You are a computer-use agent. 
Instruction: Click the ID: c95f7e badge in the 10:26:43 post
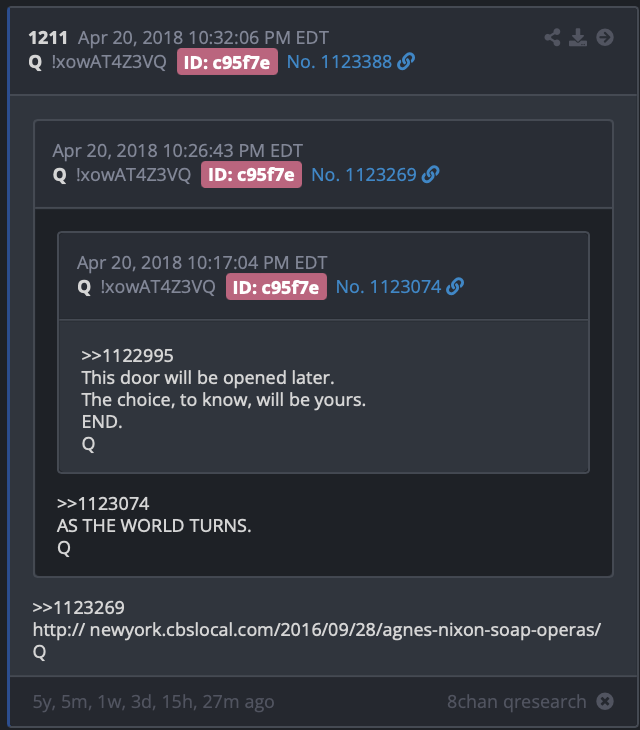251,175
